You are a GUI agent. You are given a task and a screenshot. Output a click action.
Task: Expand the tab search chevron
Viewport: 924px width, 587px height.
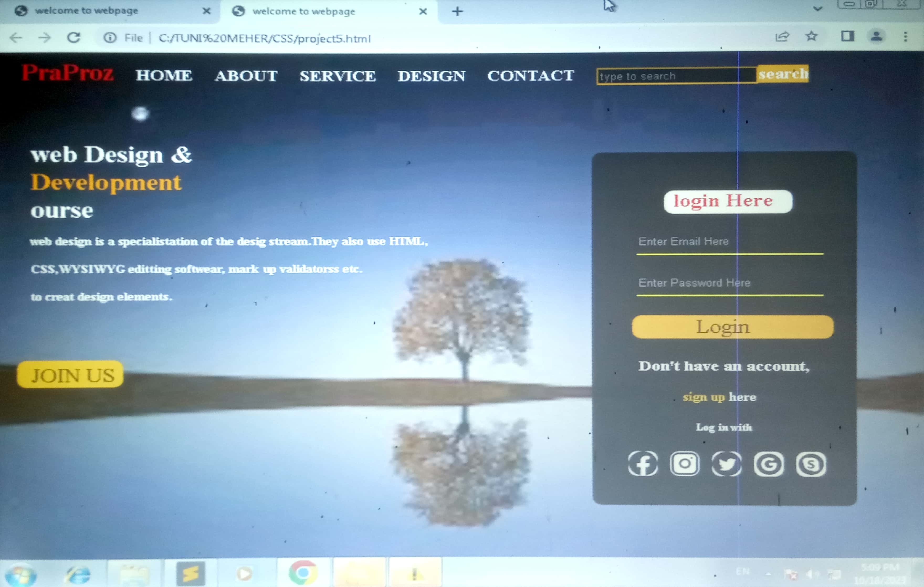[818, 9]
